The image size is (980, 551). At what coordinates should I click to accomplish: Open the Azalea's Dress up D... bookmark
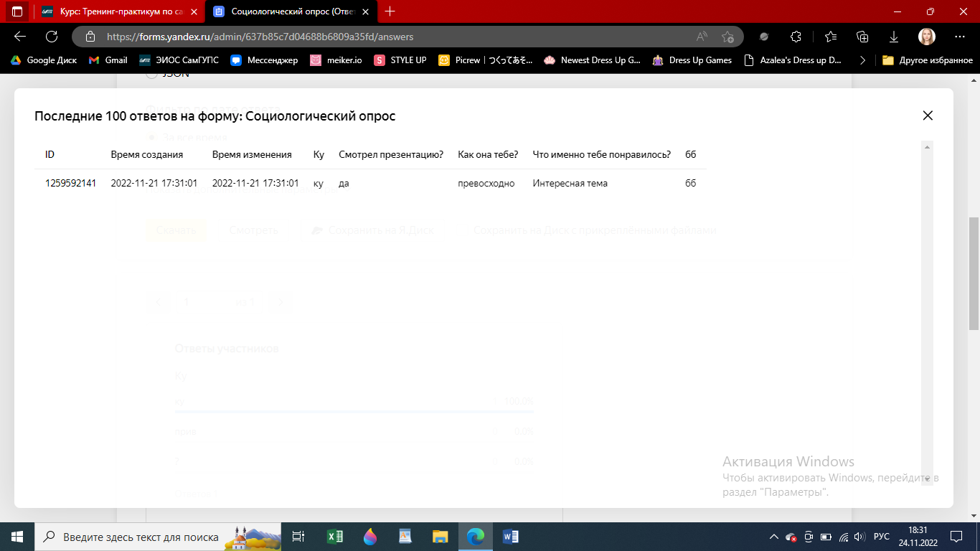click(793, 60)
